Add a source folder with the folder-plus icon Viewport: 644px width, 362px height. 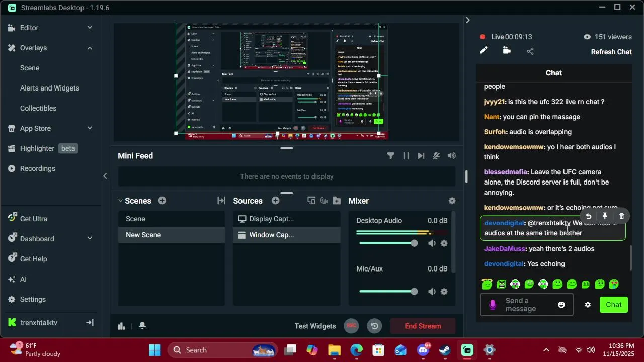point(337,201)
